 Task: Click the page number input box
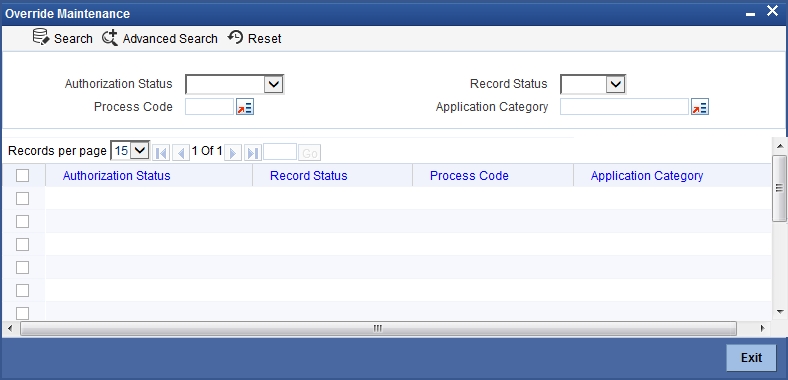[x=280, y=152]
